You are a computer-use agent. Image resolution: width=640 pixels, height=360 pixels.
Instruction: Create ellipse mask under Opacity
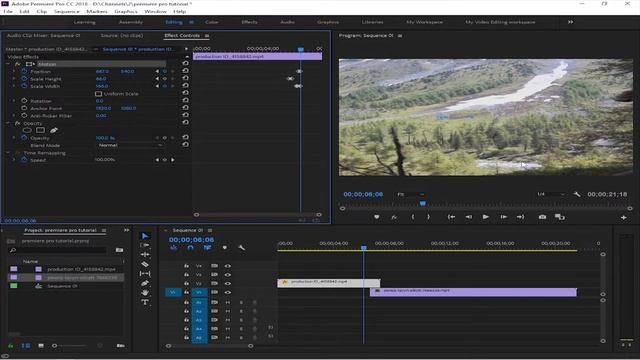click(27, 130)
